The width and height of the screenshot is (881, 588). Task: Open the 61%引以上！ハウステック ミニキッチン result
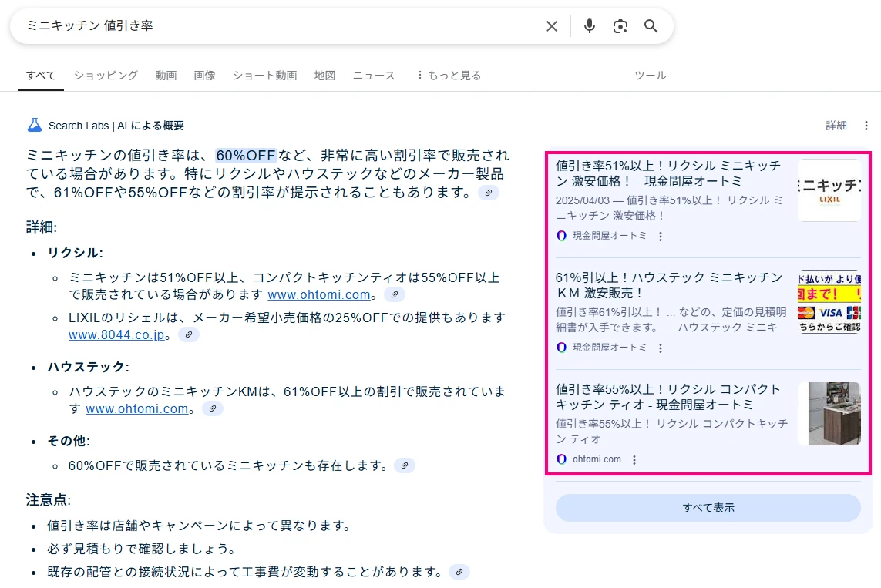[x=668, y=285]
